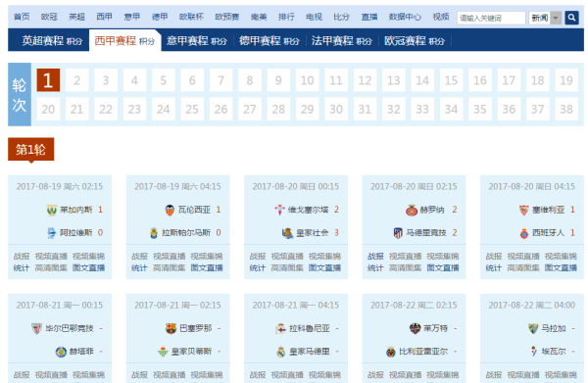The width and height of the screenshot is (588, 383).
Task: Click the Valencia team crest
Action: 170,210
